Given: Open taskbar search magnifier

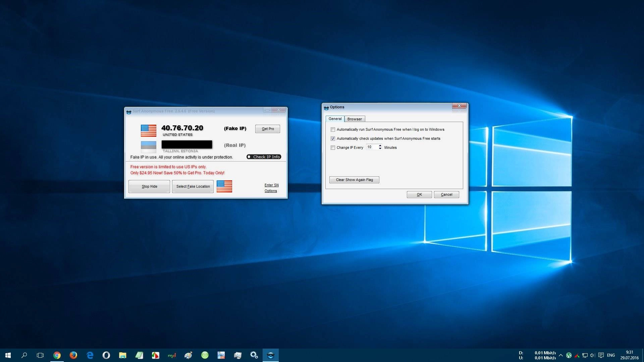Looking at the screenshot, I should pos(24,355).
